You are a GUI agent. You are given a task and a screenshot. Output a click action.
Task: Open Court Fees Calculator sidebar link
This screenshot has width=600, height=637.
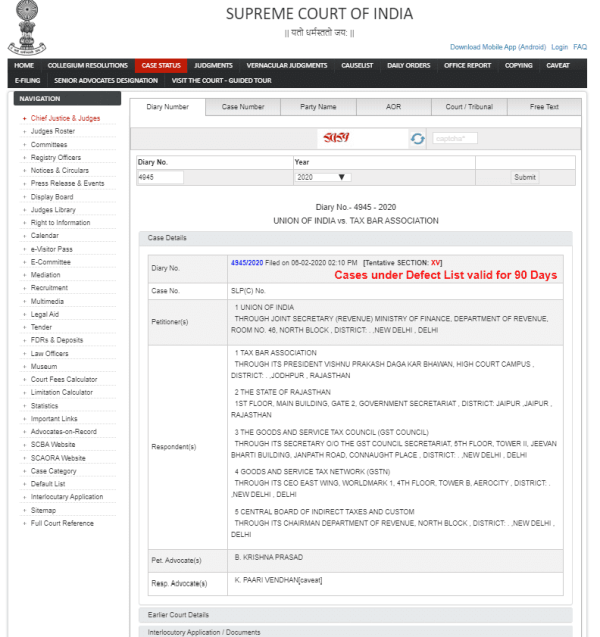[64, 379]
